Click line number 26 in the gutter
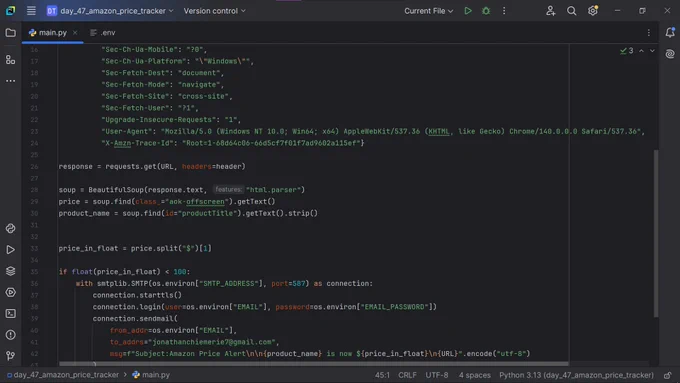The width and height of the screenshot is (680, 383). tap(34, 167)
